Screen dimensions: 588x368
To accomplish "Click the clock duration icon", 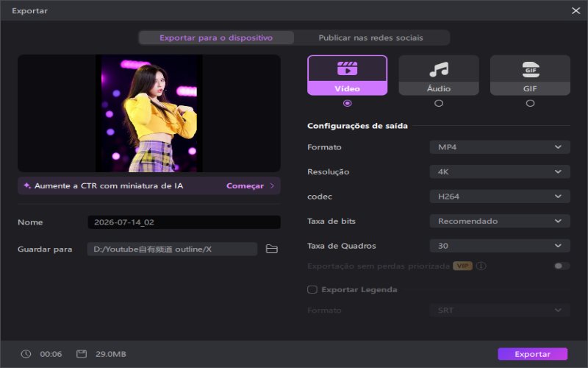I will click(26, 354).
